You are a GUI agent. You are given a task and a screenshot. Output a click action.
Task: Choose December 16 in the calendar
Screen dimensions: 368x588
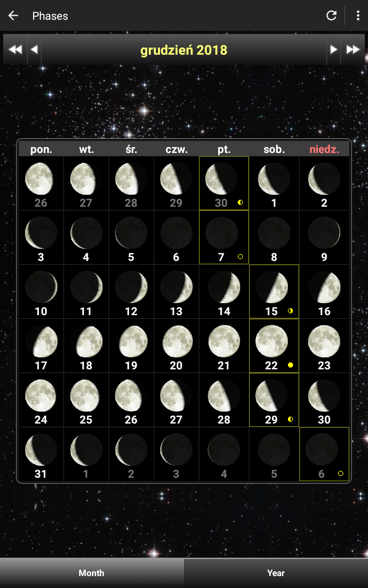[x=324, y=291]
